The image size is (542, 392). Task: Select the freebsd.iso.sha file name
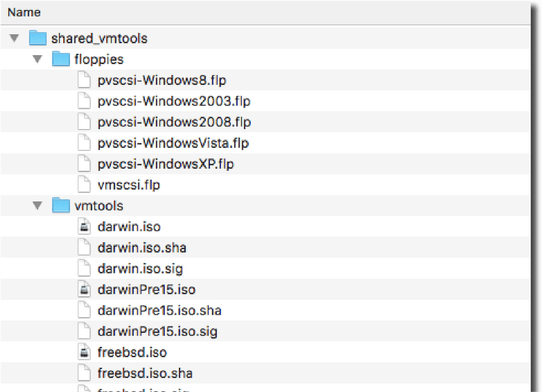click(145, 373)
